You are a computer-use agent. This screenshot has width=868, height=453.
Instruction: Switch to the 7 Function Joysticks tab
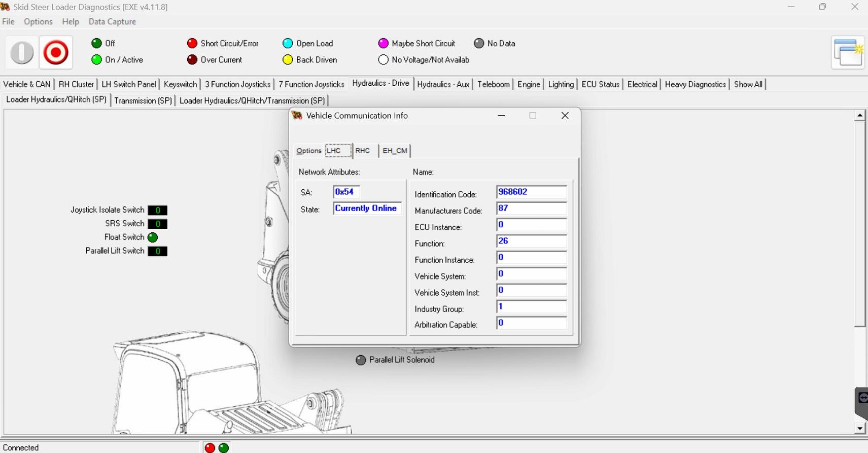[x=311, y=84]
